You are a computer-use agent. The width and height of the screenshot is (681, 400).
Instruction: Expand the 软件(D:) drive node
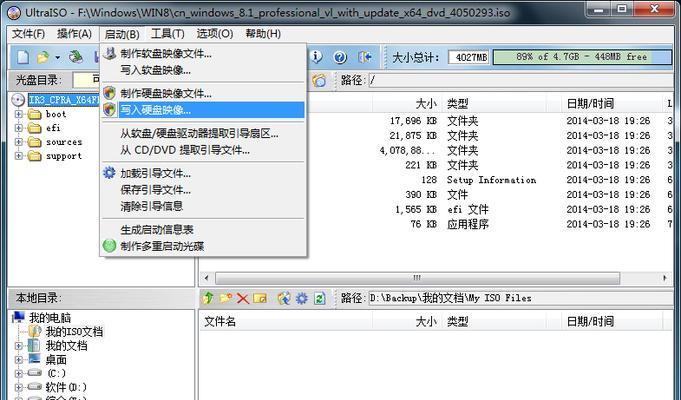tap(18, 387)
